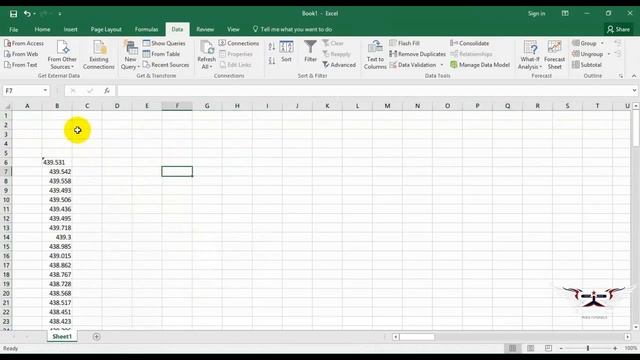Click the Share button
The height and width of the screenshot is (360, 640).
[618, 29]
